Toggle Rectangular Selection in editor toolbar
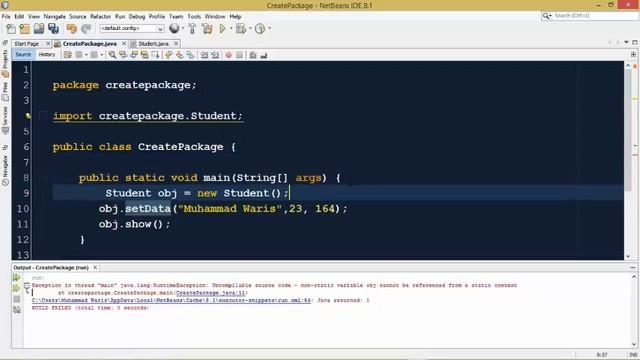Image resolution: width=640 pixels, height=360 pixels. click(x=156, y=55)
